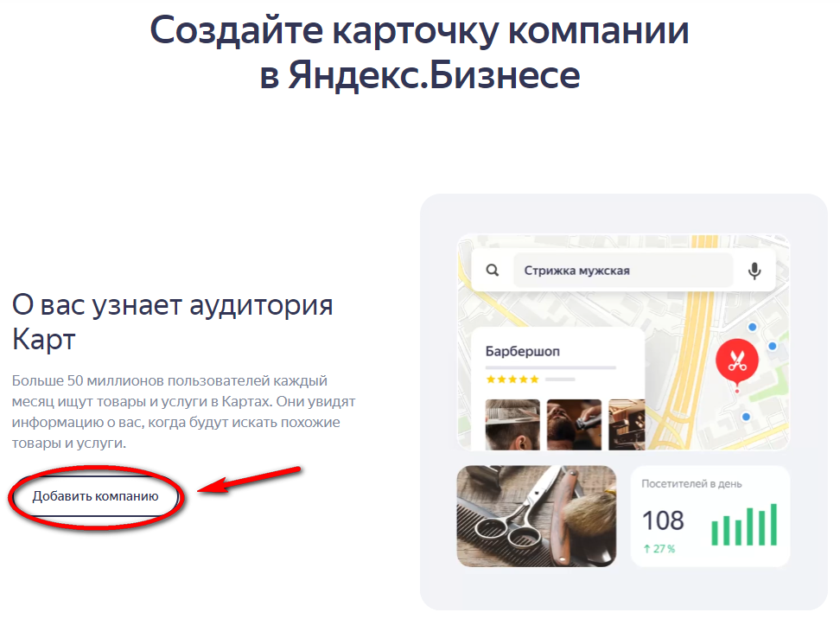Click the green visitors bar chart
The width and height of the screenshot is (840, 619).
coord(744,525)
